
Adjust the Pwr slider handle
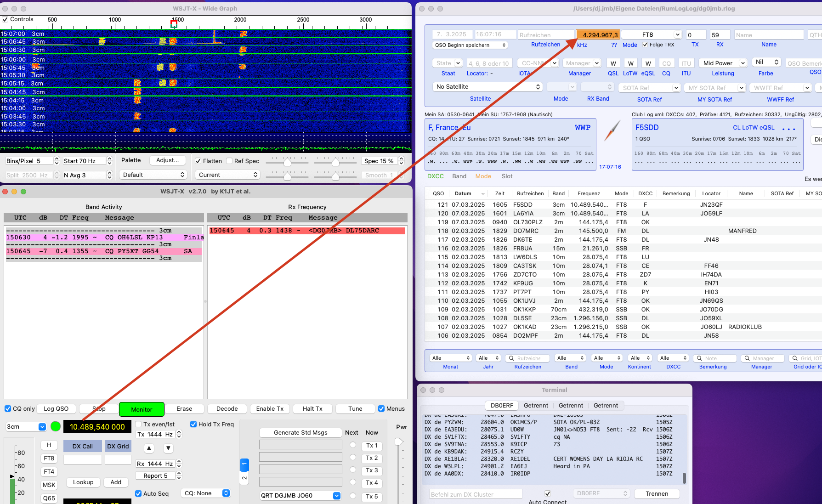pyautogui.click(x=399, y=442)
